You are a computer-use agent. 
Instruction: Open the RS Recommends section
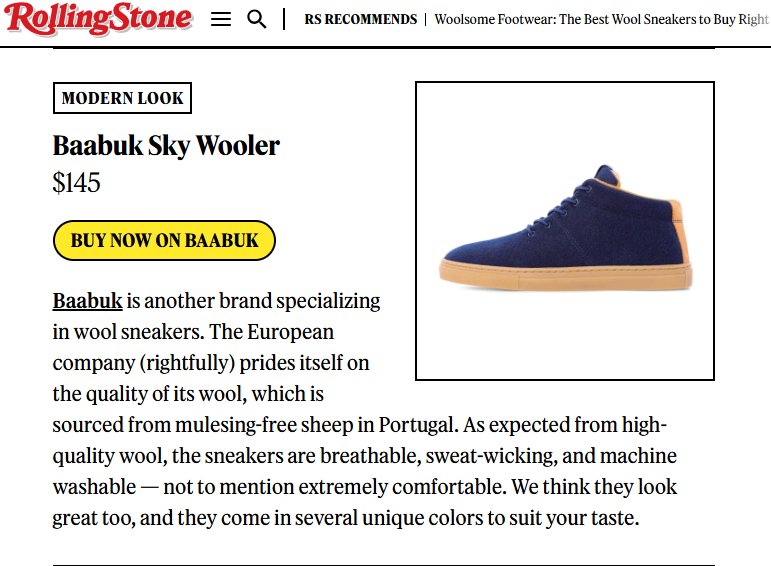[x=360, y=19]
